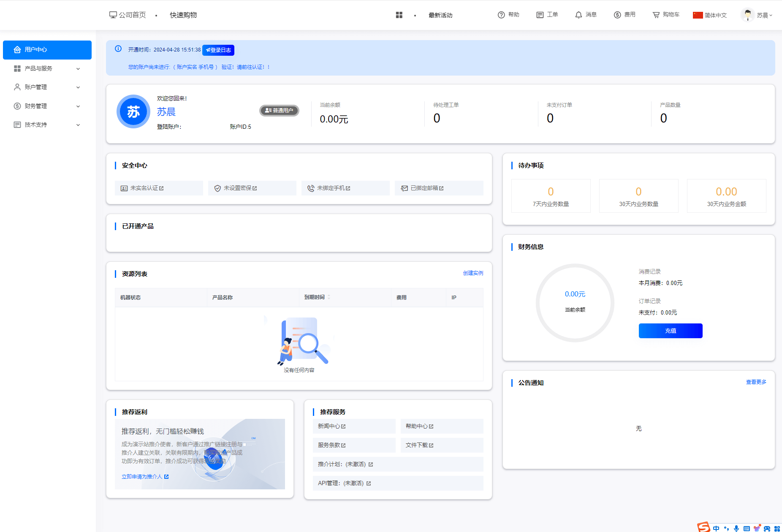Expand the 产品与服务 chevron
Screen dimensions: 782x532
point(78,69)
